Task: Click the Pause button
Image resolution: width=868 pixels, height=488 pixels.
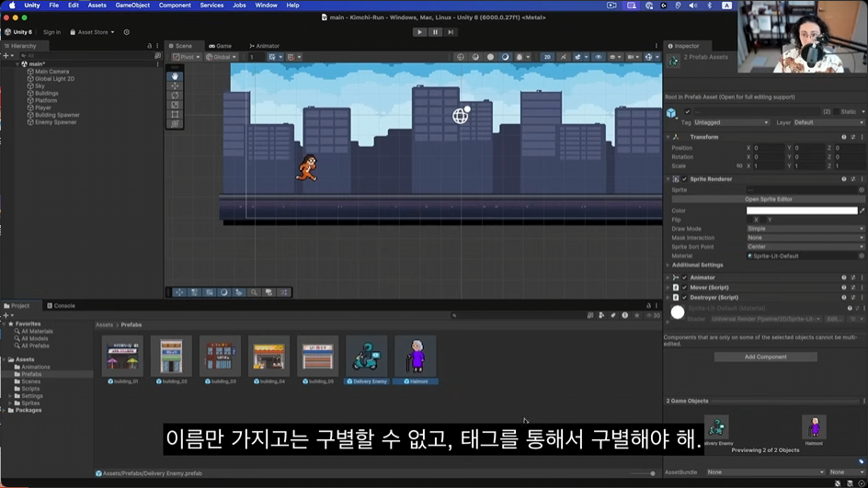Action: tap(435, 32)
